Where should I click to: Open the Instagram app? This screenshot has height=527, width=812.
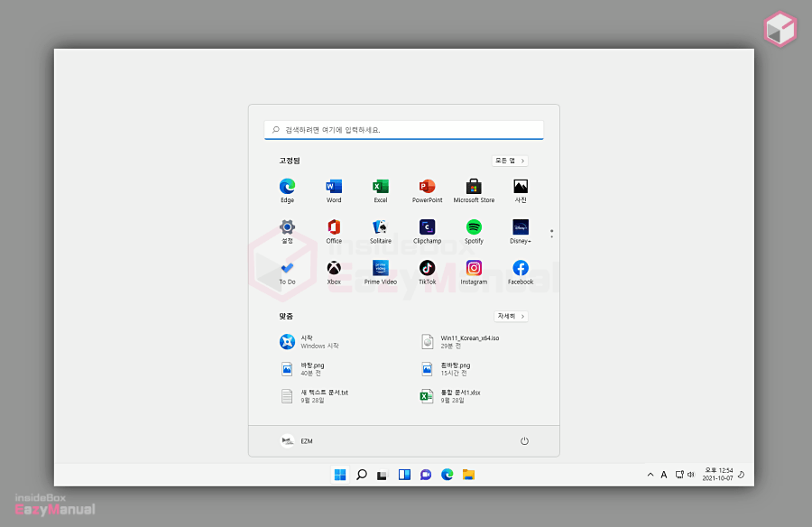[474, 273]
